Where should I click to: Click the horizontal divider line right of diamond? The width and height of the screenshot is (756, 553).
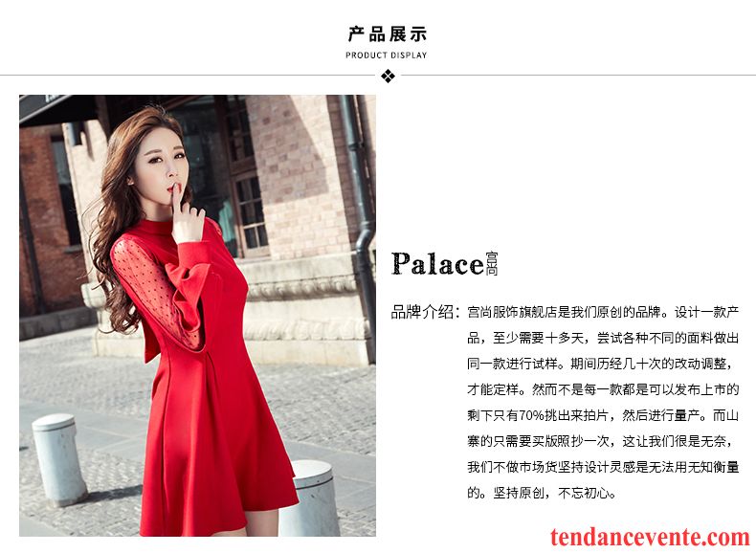tap(578, 76)
